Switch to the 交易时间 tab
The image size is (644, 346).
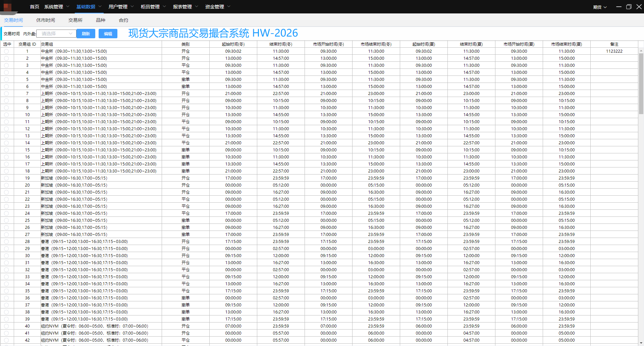(x=13, y=20)
